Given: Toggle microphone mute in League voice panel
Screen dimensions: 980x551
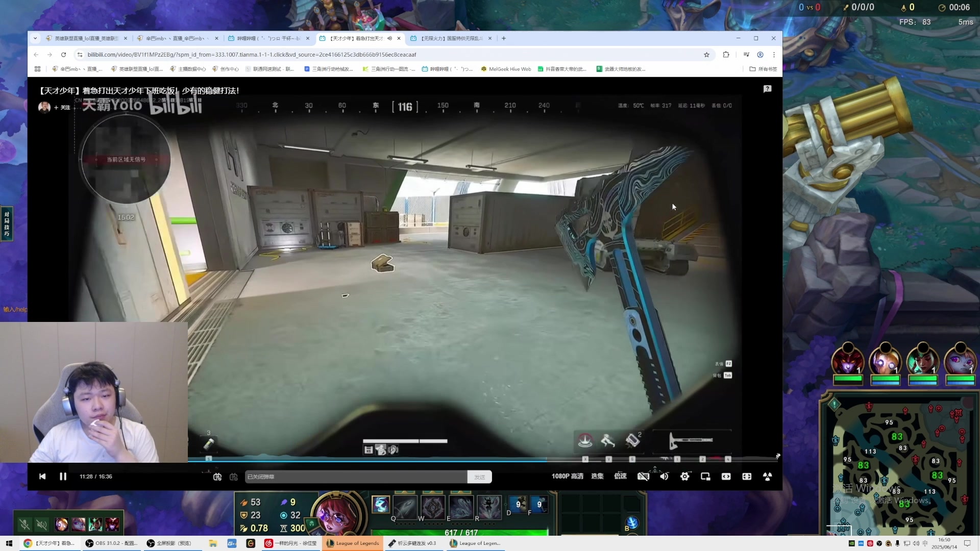Looking at the screenshot, I should [24, 524].
